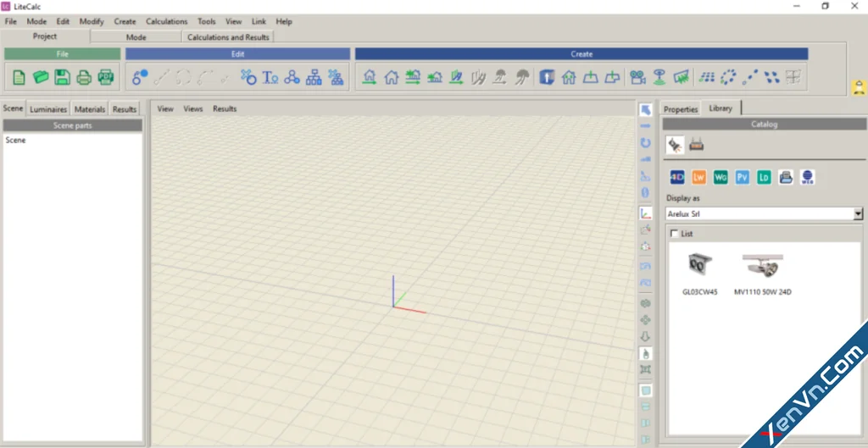This screenshot has height=448, width=868.
Task: Click the printer-style catalog icon beside Ld
Action: pyautogui.click(x=786, y=177)
